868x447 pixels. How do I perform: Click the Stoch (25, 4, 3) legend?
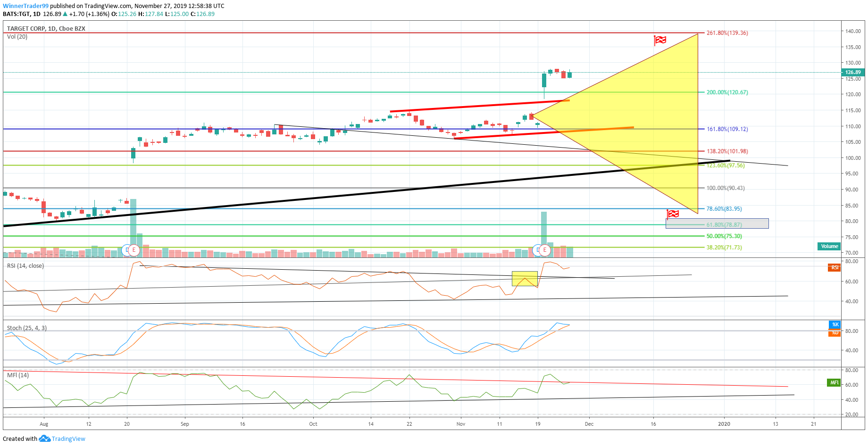click(26, 328)
